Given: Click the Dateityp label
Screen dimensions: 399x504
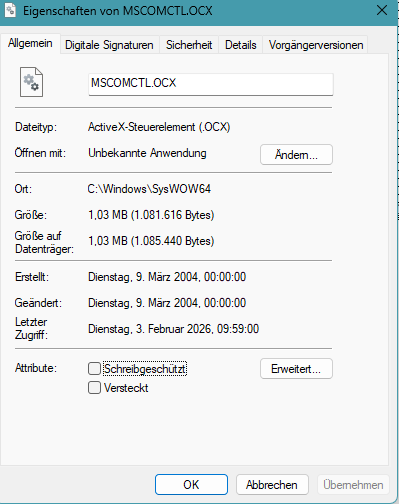Looking at the screenshot, I should coord(36,127).
